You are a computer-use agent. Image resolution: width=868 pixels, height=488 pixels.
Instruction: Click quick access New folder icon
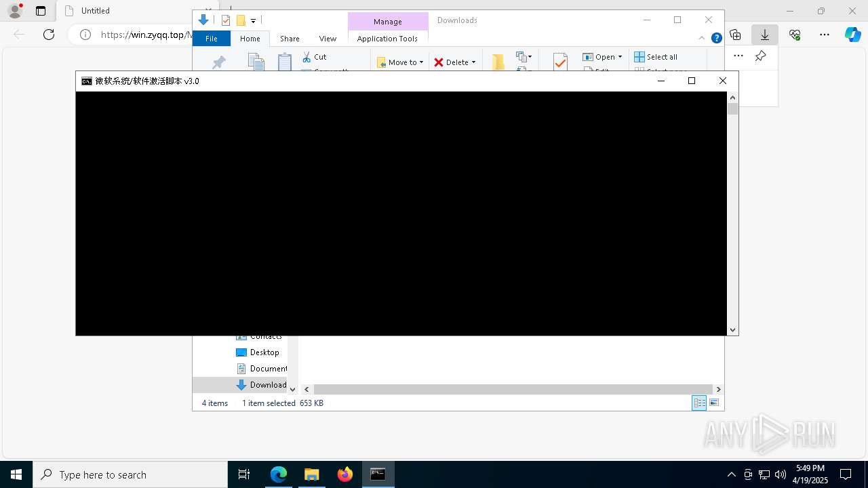pyautogui.click(x=241, y=20)
